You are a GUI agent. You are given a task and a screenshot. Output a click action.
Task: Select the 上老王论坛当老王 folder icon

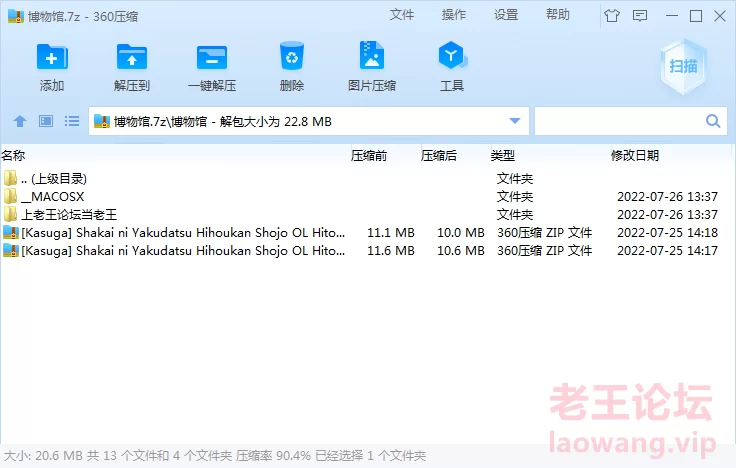click(x=10, y=214)
